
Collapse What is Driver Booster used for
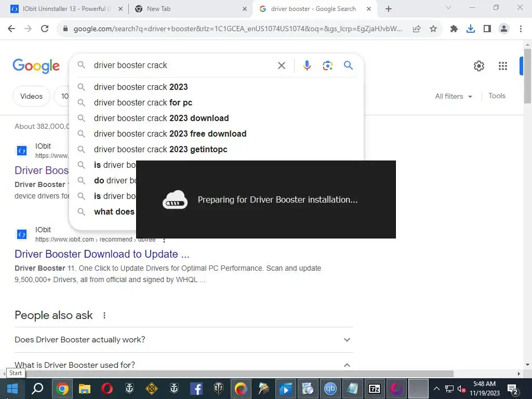183,365
